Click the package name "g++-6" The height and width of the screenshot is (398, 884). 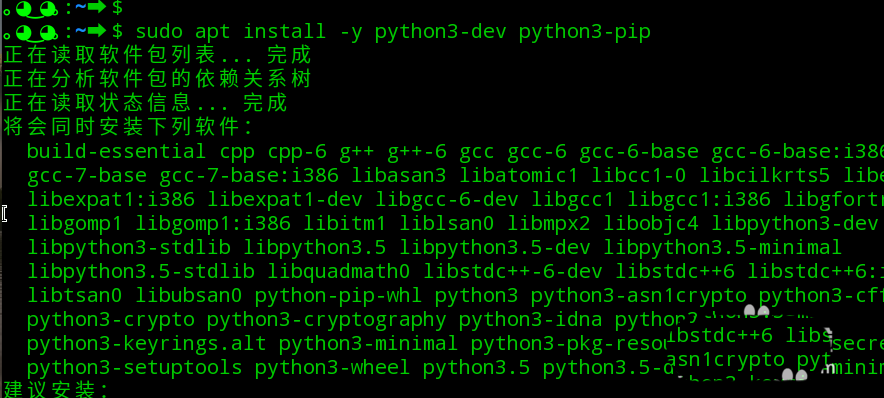tap(417, 152)
